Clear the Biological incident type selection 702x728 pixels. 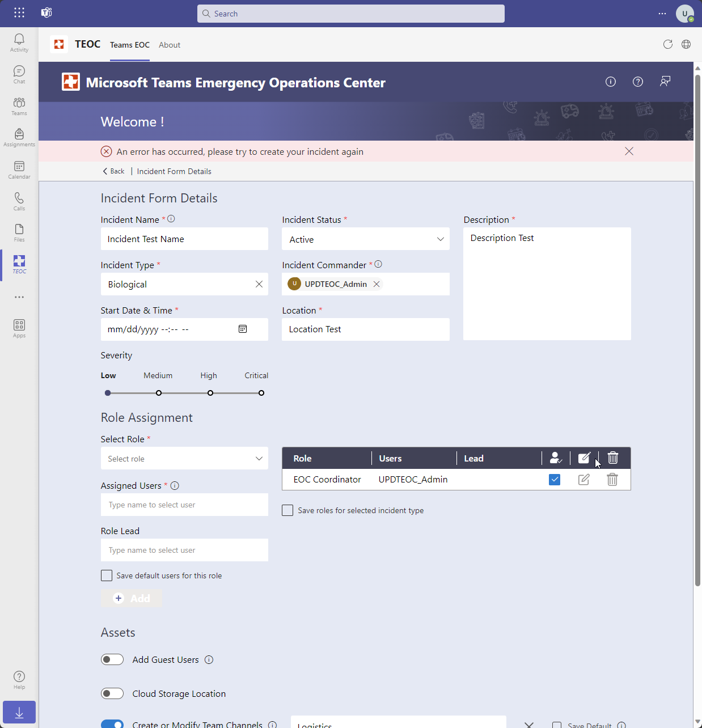(259, 284)
